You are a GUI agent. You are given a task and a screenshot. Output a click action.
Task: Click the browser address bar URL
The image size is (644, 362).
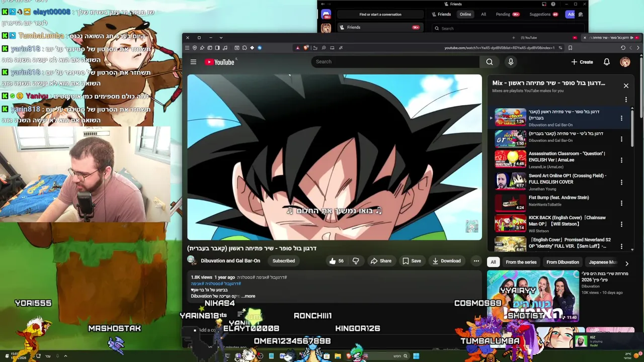coord(499,48)
